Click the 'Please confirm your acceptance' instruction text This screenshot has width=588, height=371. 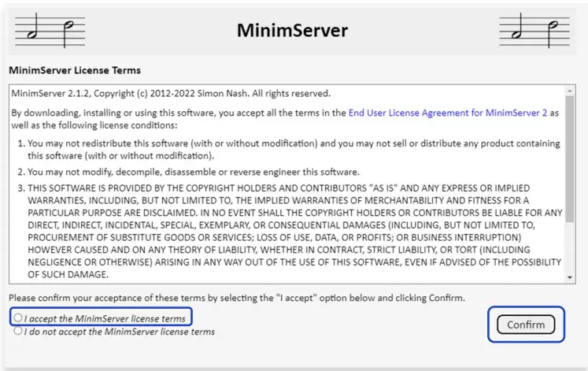pyautogui.click(x=237, y=298)
